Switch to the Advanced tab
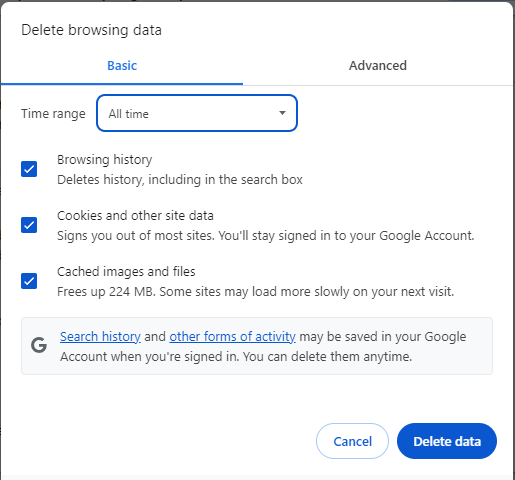This screenshot has width=515, height=480. [378, 66]
